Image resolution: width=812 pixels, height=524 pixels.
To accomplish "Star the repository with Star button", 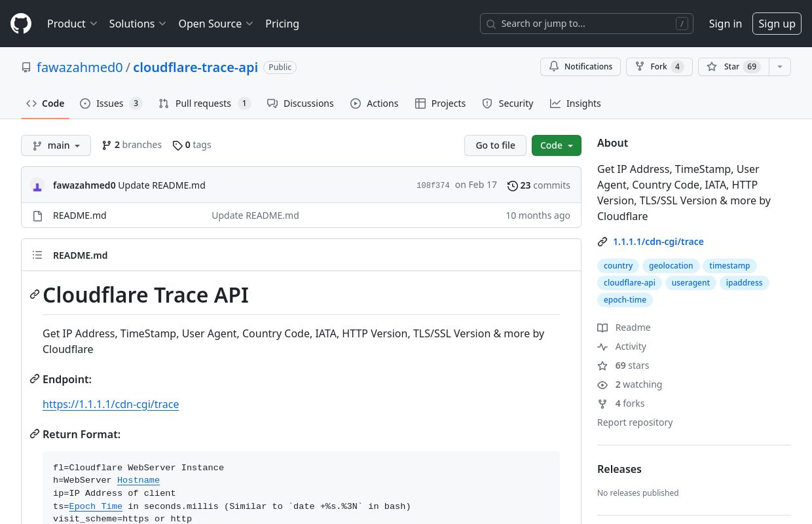I will coord(733,67).
